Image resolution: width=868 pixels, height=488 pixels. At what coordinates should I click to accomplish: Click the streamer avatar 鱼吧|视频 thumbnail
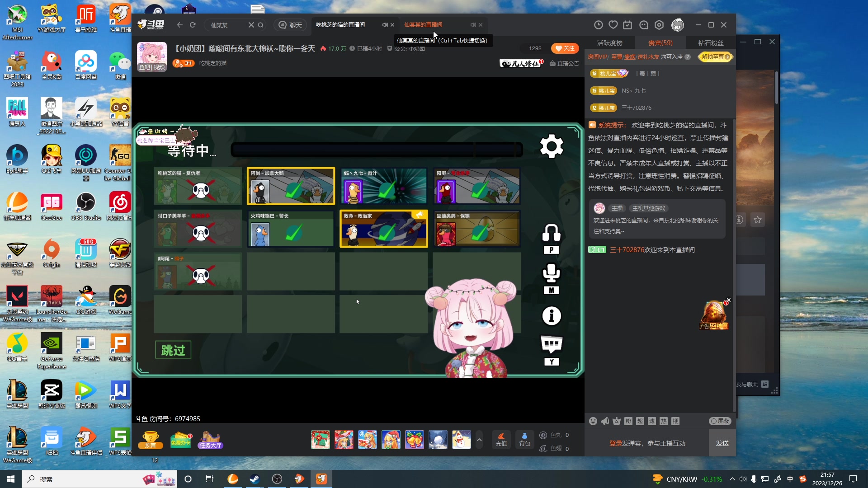152,57
